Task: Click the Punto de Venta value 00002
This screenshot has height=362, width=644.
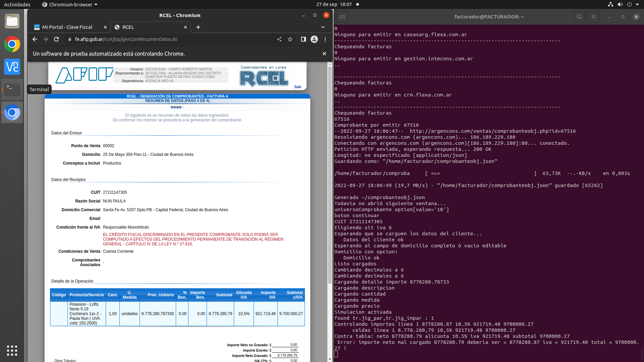Action: pyautogui.click(x=108, y=146)
